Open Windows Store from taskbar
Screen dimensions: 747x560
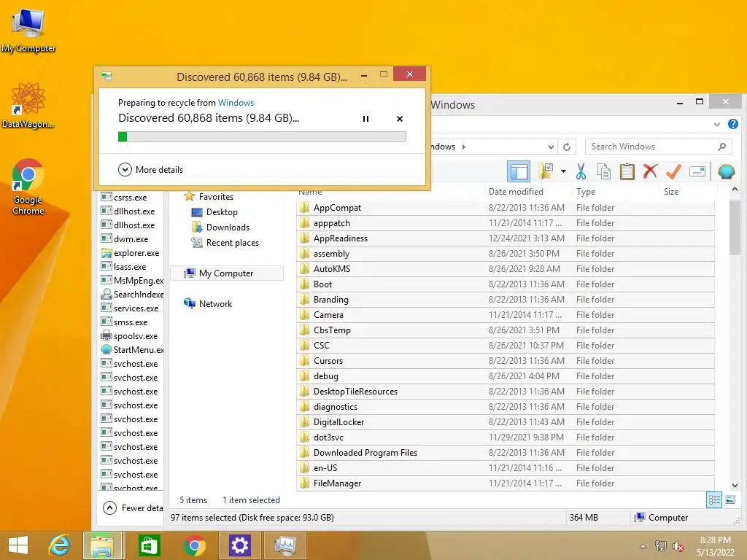[149, 545]
